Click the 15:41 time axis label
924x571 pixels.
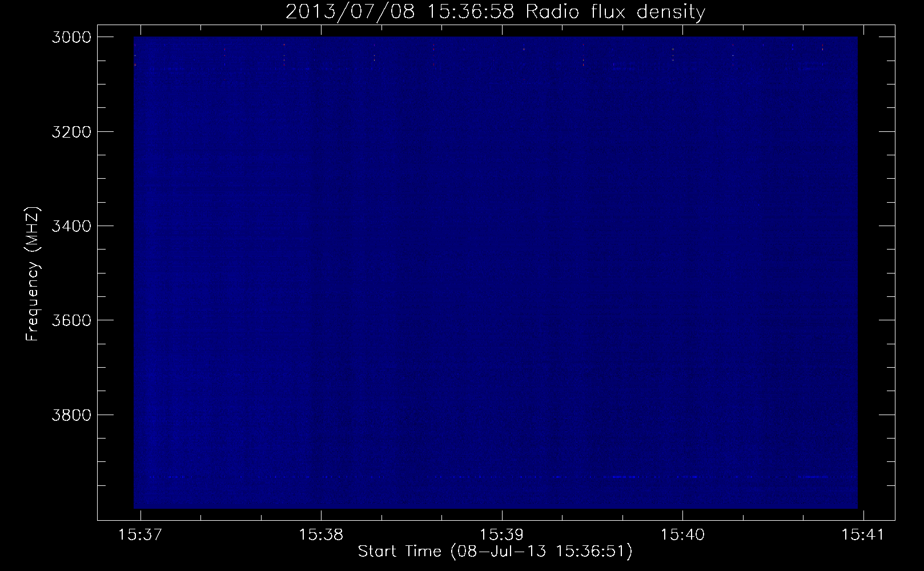(x=863, y=535)
